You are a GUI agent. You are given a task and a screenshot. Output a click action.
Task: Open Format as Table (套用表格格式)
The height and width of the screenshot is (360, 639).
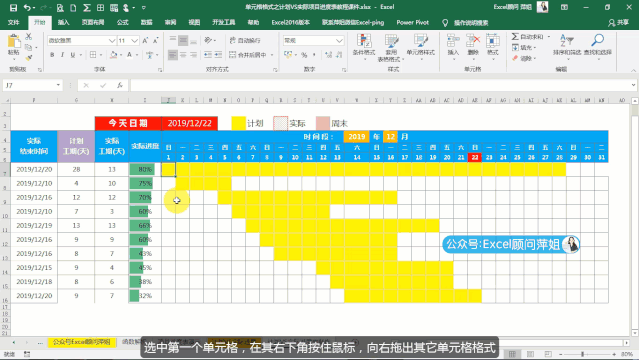391,47
